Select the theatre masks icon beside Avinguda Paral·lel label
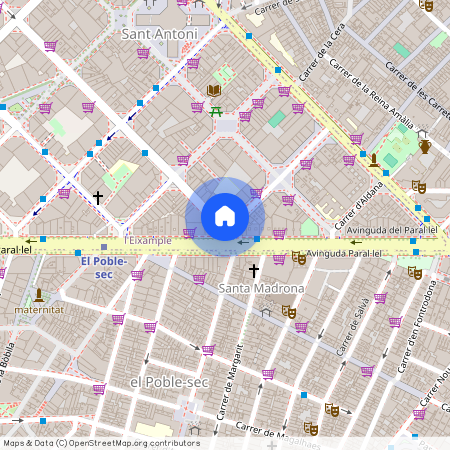Image resolution: width=450 pixels, height=450 pixels. 299,258
